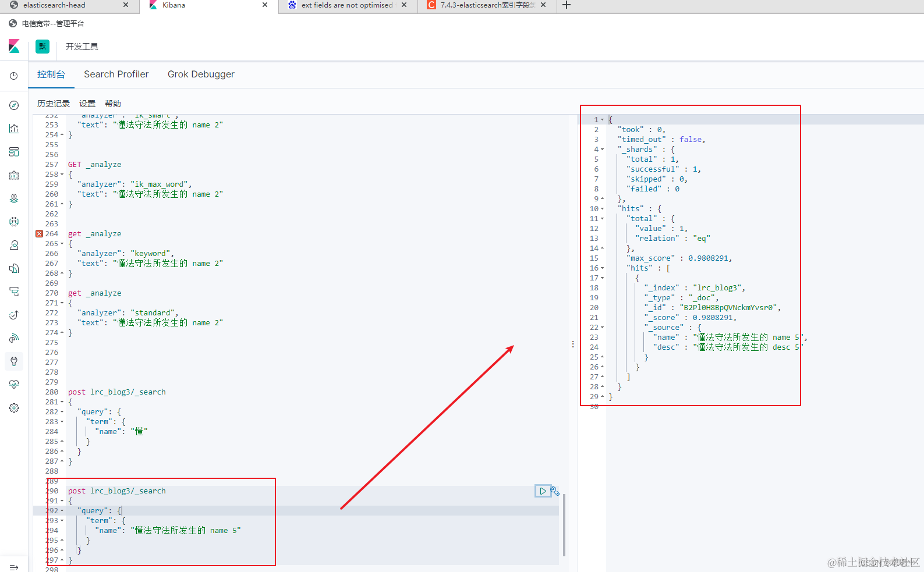
Task: Run request with green play button
Action: 543,491
